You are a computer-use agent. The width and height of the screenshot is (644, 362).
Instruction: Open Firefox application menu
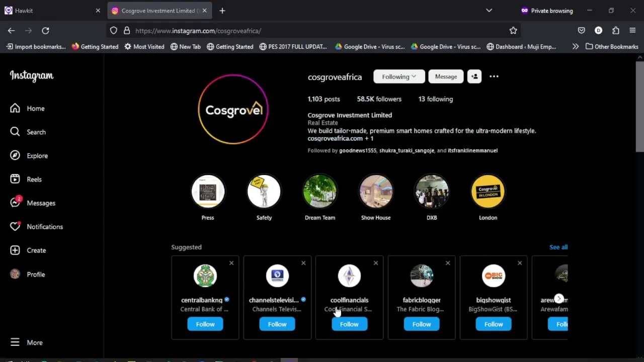point(632,31)
